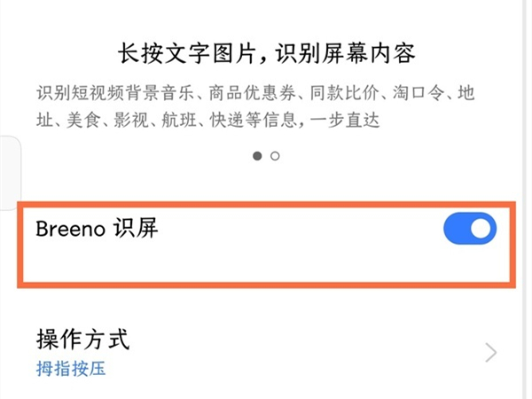Pull the side handle on left edge
Image resolution: width=532 pixels, height=399 pixels.
coord(7,168)
